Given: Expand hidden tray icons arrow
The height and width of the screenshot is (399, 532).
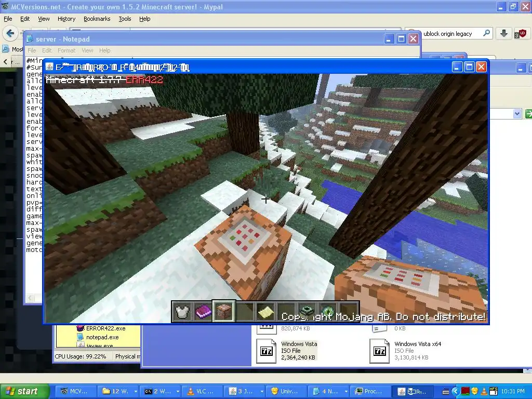Looking at the screenshot, I should (455, 392).
